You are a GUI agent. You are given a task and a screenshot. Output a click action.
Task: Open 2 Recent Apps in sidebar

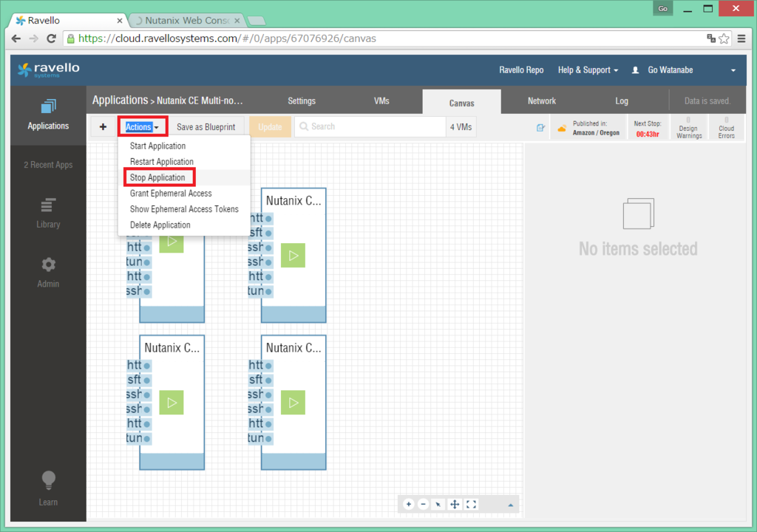pyautogui.click(x=48, y=165)
